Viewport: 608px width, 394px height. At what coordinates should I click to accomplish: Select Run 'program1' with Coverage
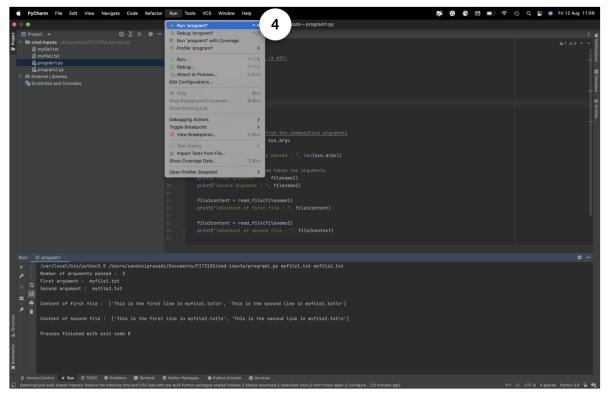[x=215, y=41]
